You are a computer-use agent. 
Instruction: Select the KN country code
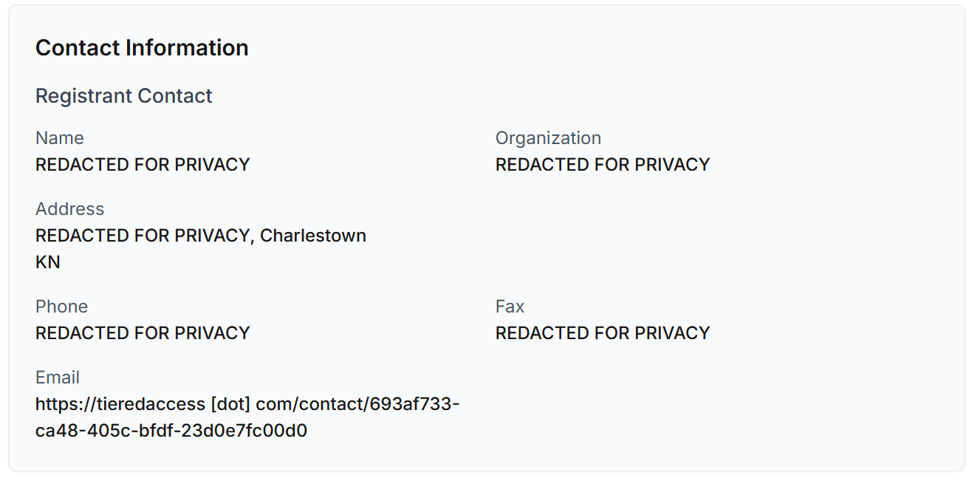[x=48, y=262]
